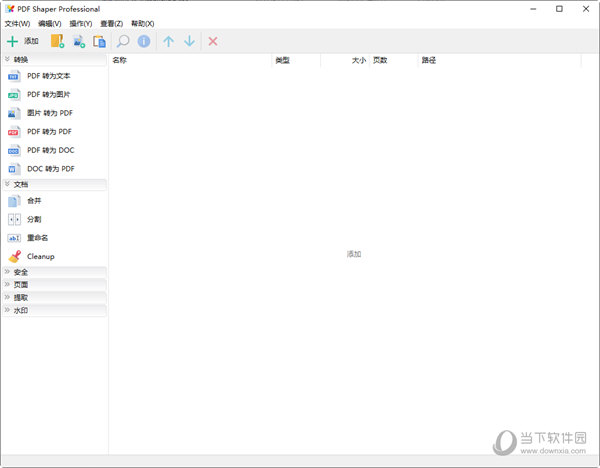600x468 pixels.
Task: Expand the 安全 section
Action: click(7, 272)
